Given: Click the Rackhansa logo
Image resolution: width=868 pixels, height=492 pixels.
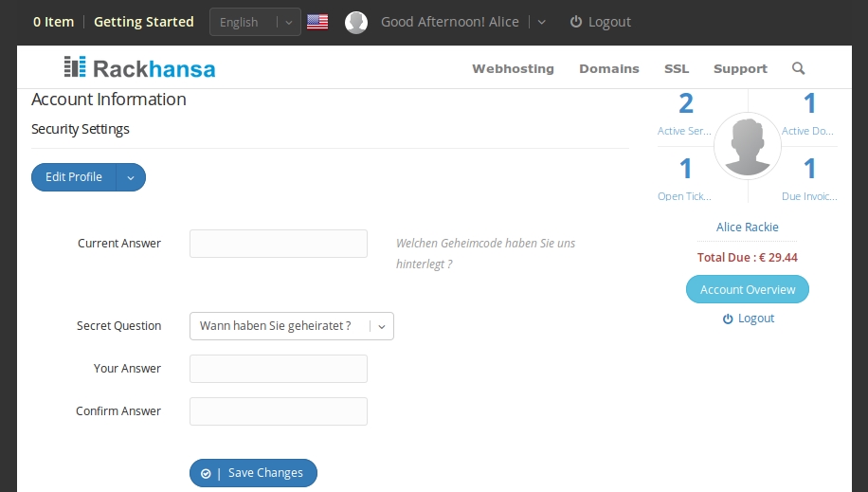Looking at the screenshot, I should pos(139,67).
